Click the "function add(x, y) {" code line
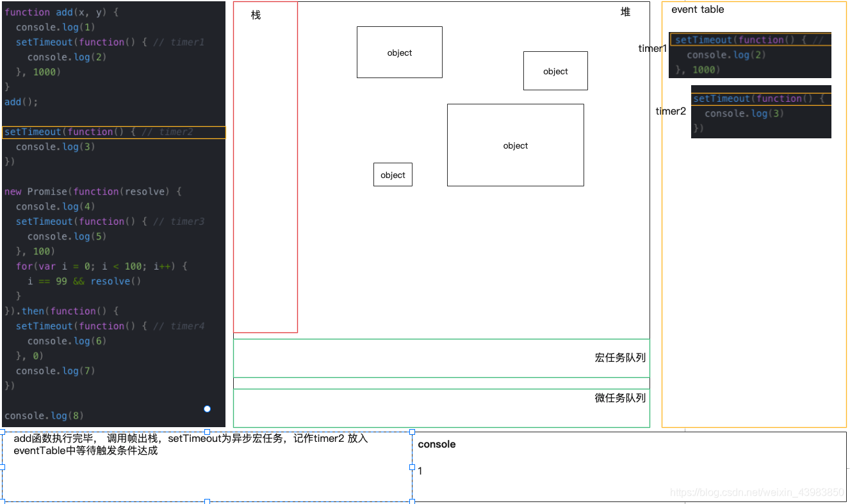 [61, 12]
